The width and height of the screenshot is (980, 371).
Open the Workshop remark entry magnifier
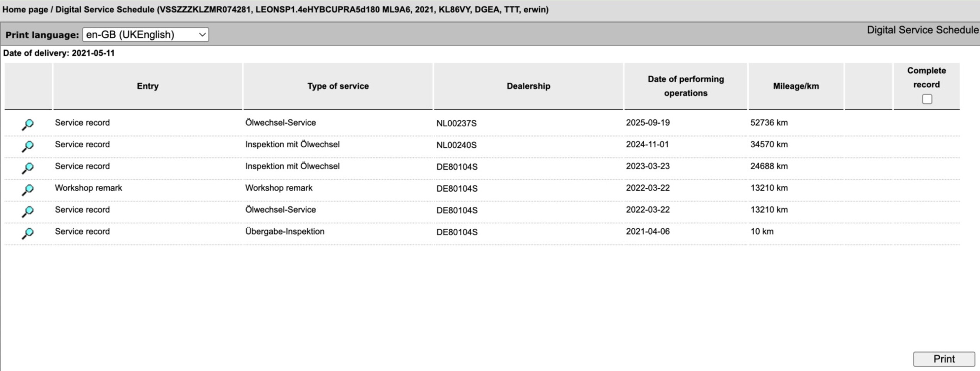click(28, 189)
